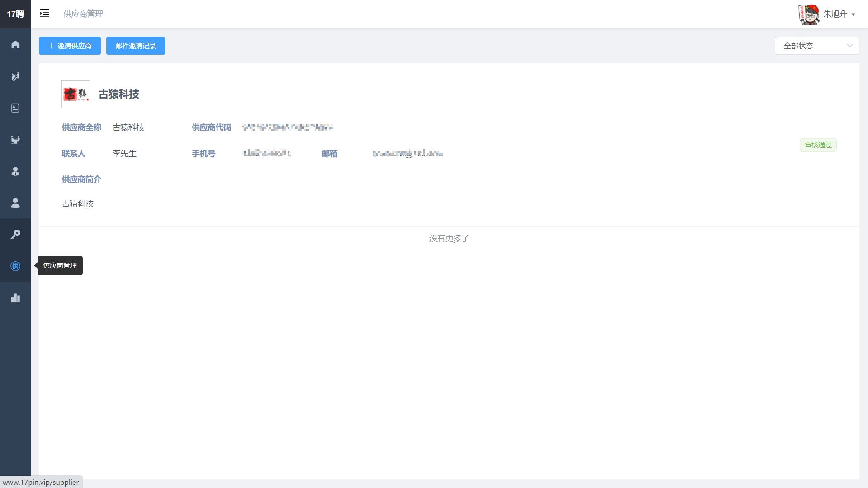
Task: Click the ID card resume icon
Action: pyautogui.click(x=15, y=108)
